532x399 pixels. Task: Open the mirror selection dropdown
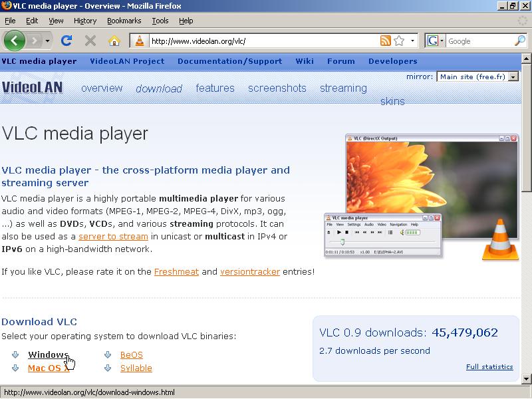point(511,75)
